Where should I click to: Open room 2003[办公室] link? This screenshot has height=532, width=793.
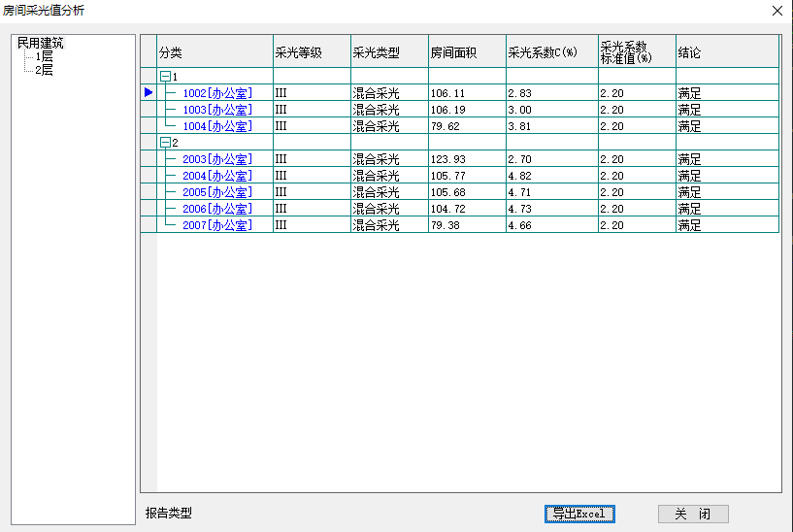coord(216,159)
